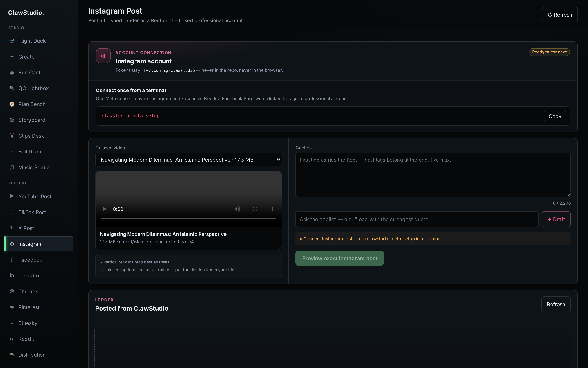Screen dimensions: 588x368
Task: Click the Run Center icon
Action: (12, 72)
